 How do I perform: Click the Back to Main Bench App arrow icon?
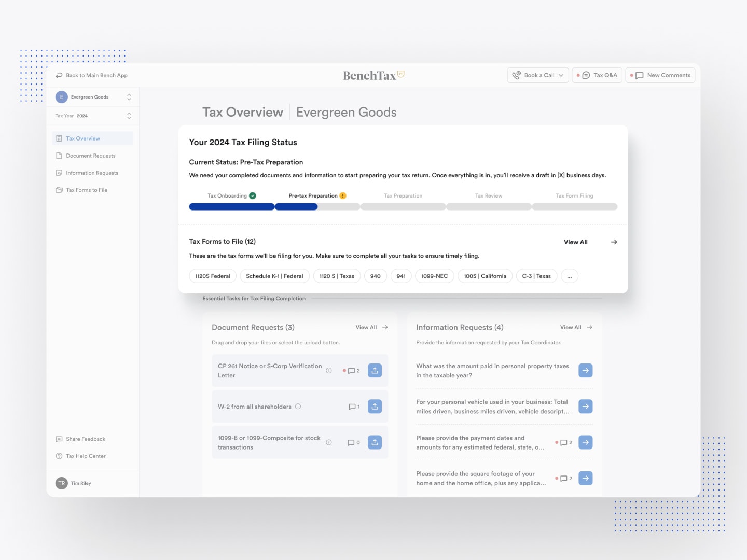(59, 75)
